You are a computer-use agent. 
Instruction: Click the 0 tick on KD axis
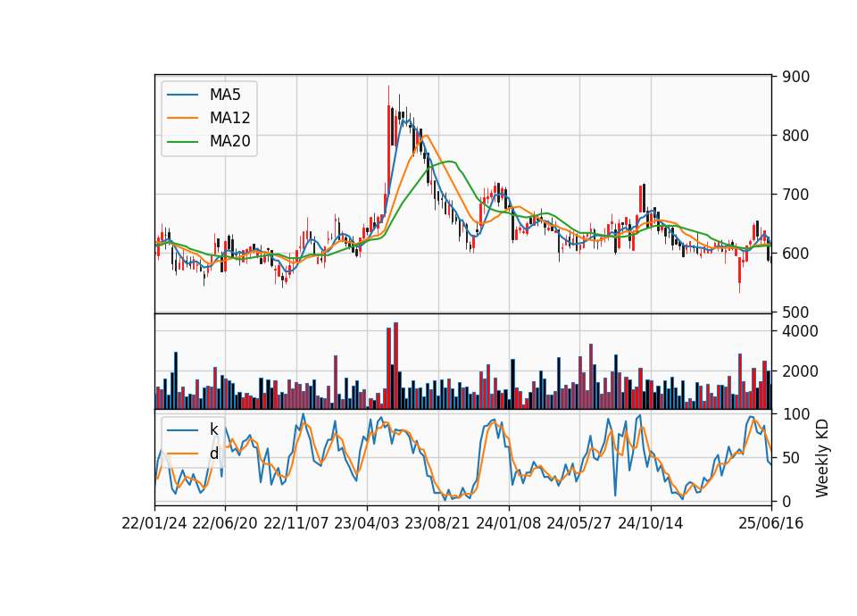tap(787, 501)
